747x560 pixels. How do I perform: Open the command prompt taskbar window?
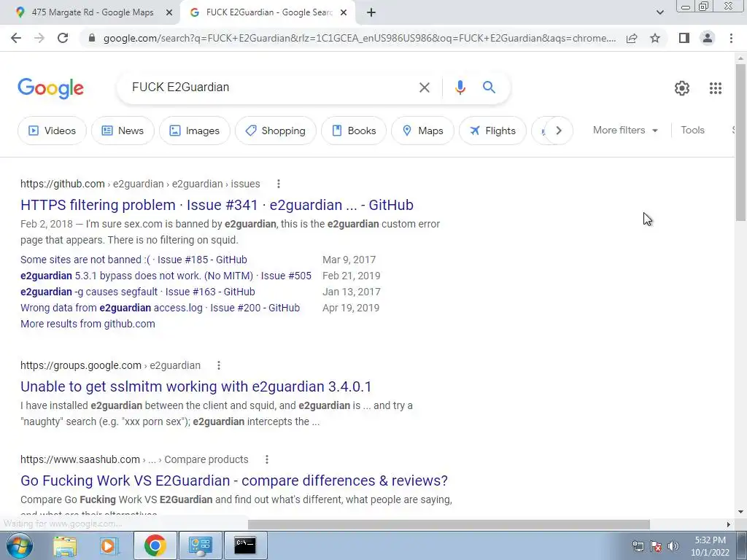[245, 545]
